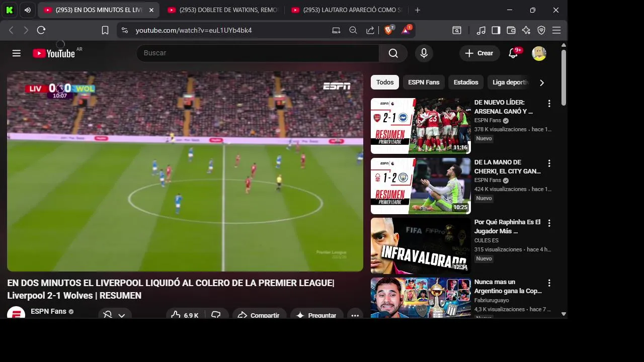This screenshot has width=644, height=362.
Task: Open Brave Shields lion icon
Action: [389, 30]
